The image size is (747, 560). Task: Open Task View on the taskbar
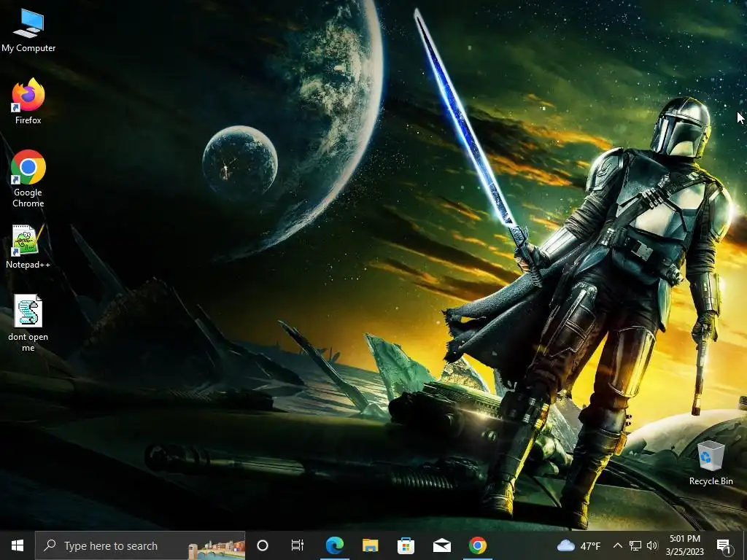coord(298,545)
